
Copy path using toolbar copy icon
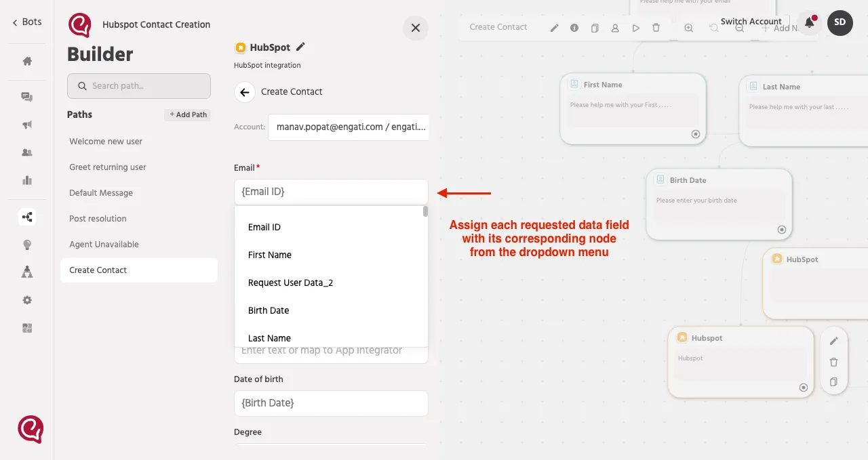(595, 28)
